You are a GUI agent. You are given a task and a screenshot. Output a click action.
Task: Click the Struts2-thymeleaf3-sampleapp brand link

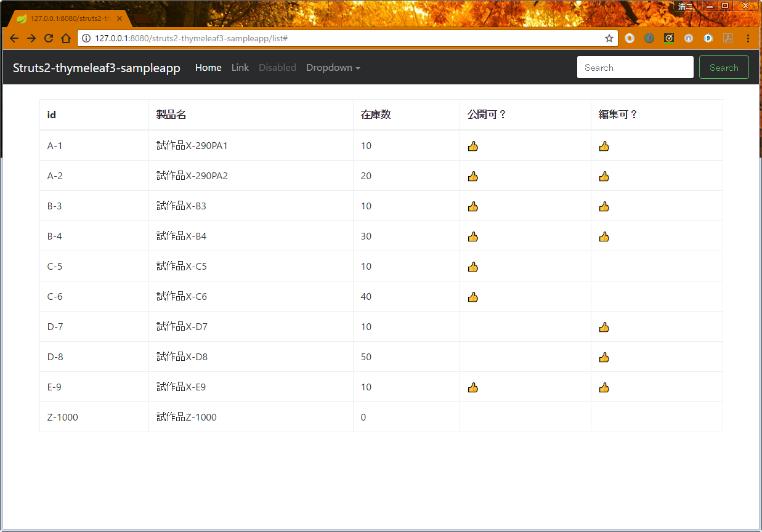(x=96, y=68)
